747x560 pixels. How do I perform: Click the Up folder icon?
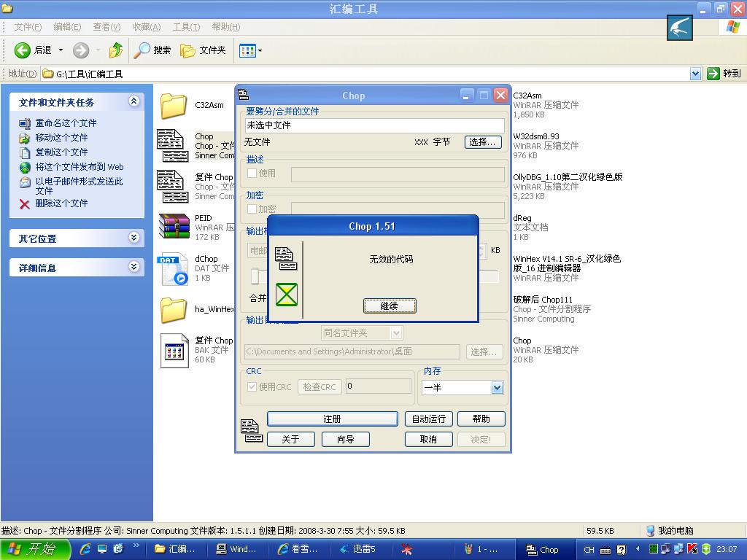[x=115, y=50]
